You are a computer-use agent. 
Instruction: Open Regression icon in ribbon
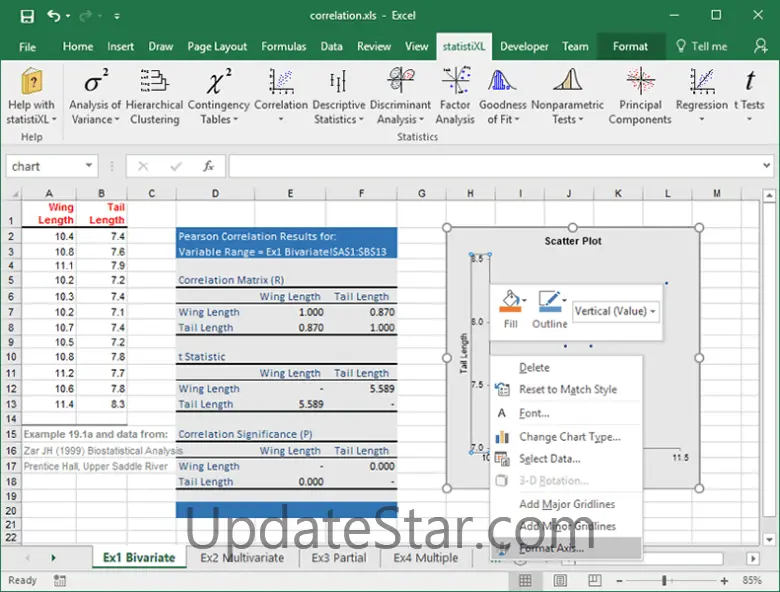[x=702, y=81]
